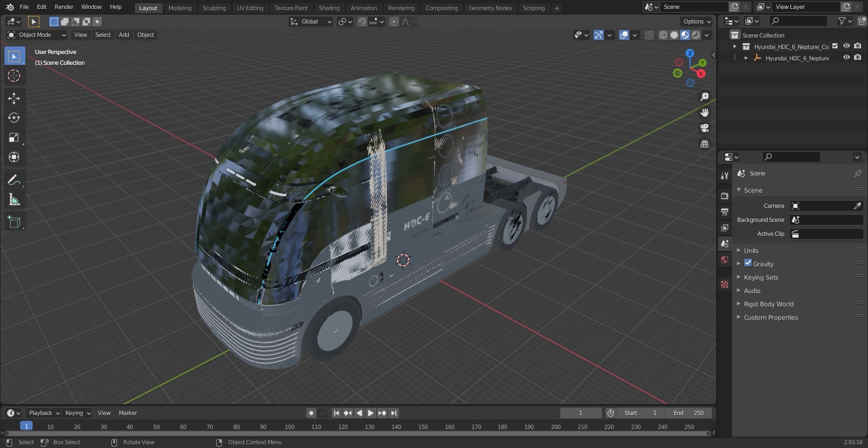Pick the Rotate tool
This screenshot has height=448, width=868.
pos(14,118)
